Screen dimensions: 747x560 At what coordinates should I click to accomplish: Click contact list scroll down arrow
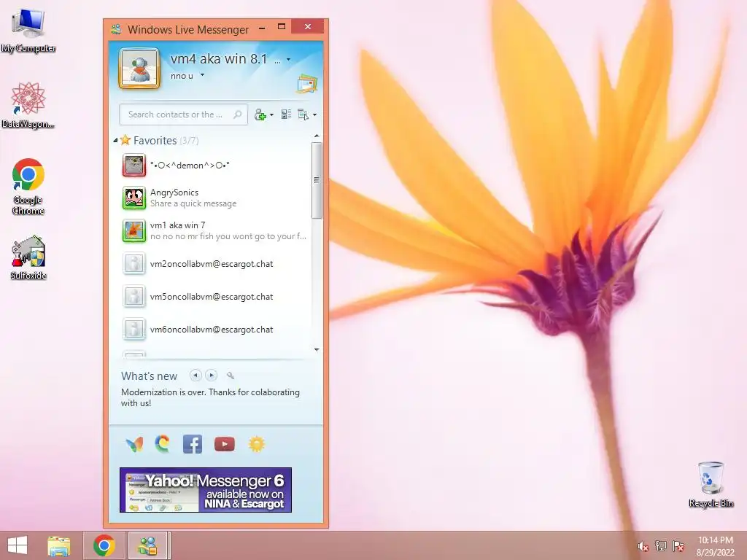pyautogui.click(x=317, y=349)
